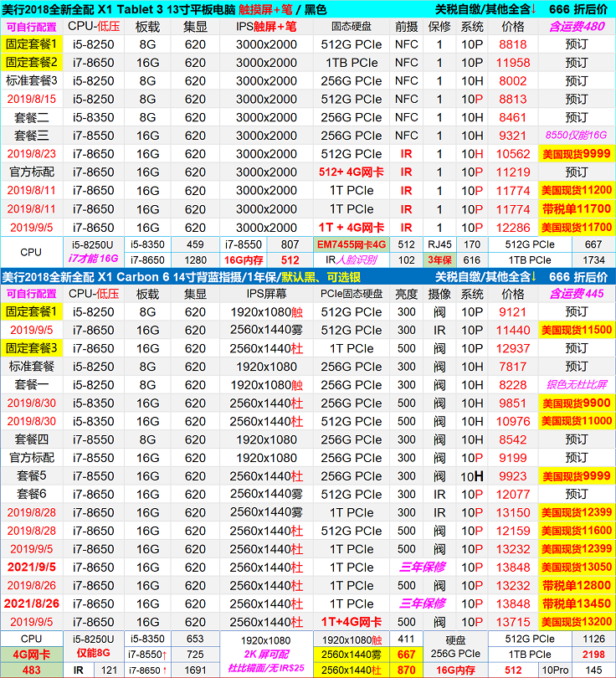Select the EM7455网卡4G green cell
The width and height of the screenshot is (616, 678).
(x=352, y=245)
